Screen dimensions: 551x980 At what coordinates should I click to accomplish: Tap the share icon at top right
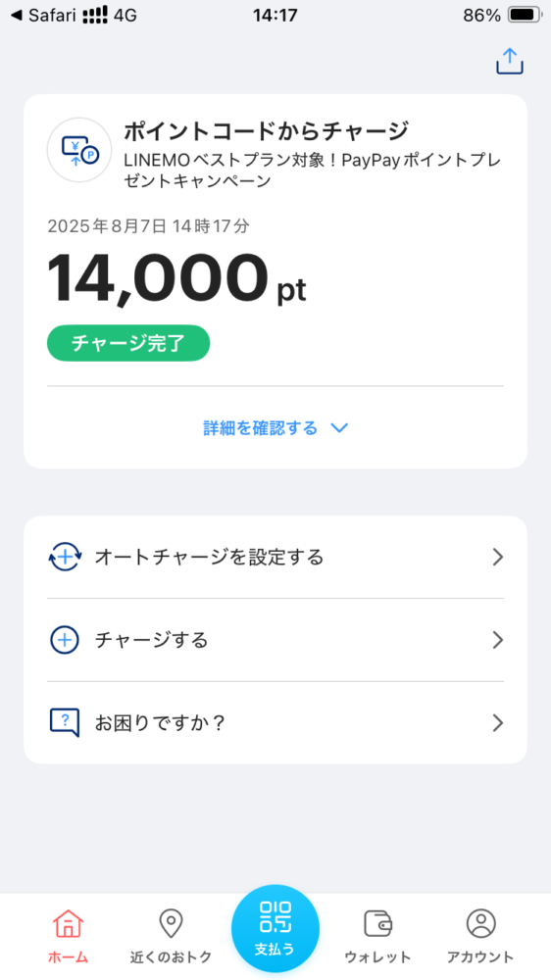click(x=509, y=62)
